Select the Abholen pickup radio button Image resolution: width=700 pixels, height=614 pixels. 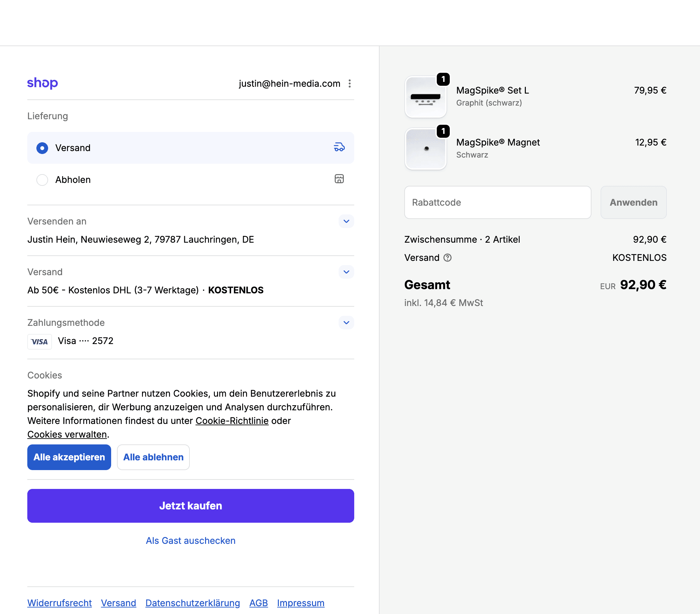point(43,180)
